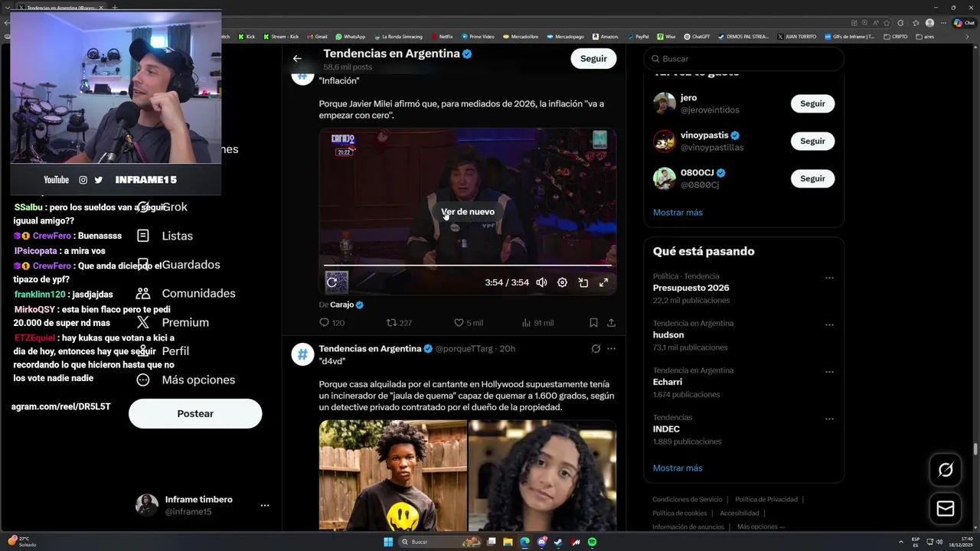This screenshot has height=551, width=980.
Task: Open the Grok floating button
Action: pos(946,470)
